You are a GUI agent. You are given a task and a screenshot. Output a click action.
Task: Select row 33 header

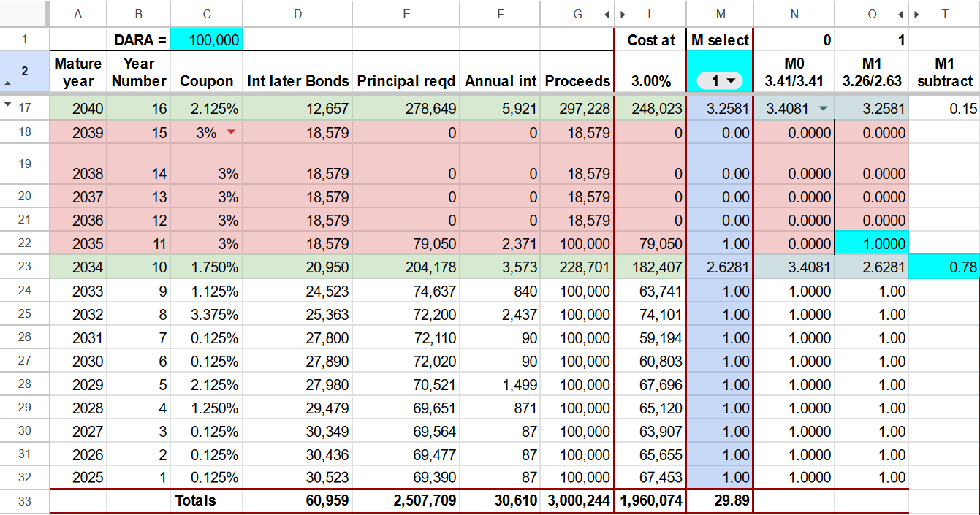(25, 501)
